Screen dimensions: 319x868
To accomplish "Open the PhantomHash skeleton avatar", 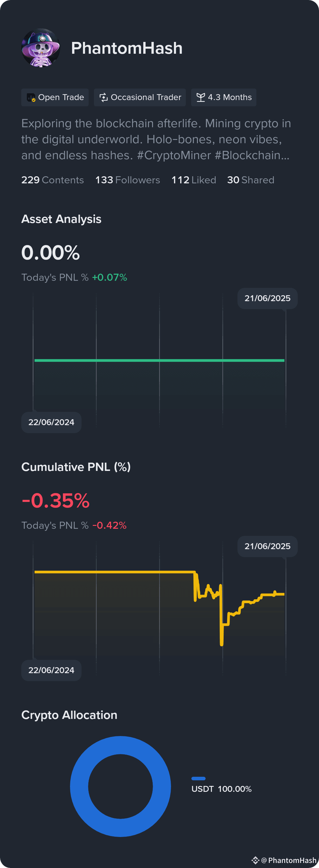I will (41, 48).
